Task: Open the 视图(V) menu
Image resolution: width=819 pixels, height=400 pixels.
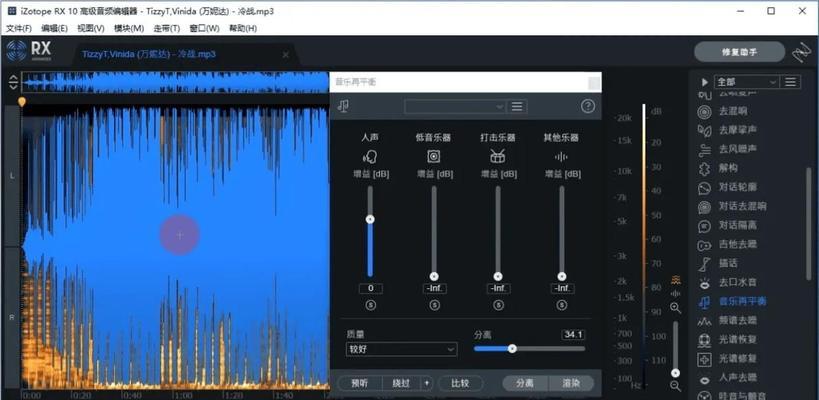Action: click(x=90, y=28)
